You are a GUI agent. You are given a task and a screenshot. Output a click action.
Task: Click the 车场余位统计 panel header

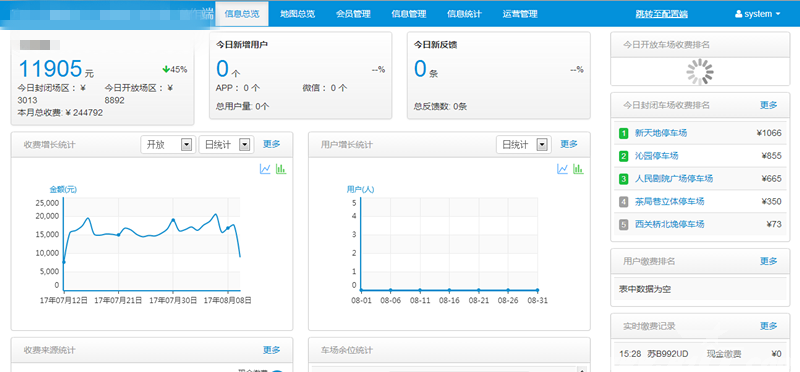pos(449,350)
